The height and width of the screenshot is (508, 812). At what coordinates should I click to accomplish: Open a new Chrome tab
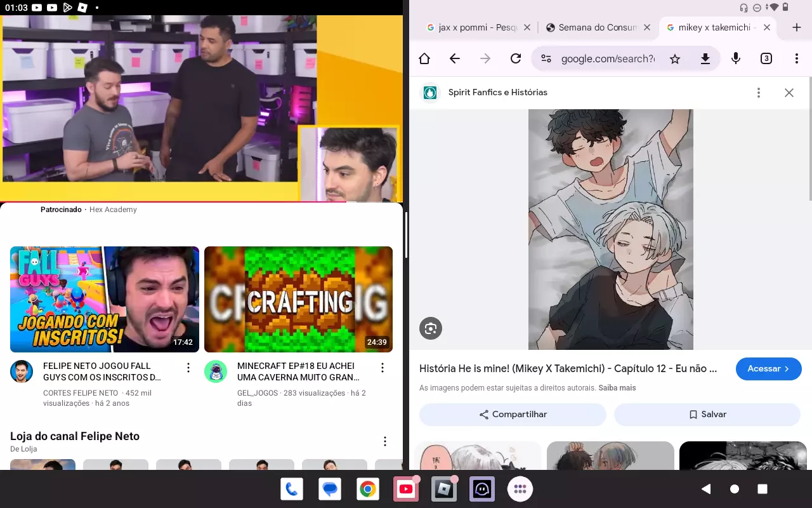pyautogui.click(x=797, y=28)
